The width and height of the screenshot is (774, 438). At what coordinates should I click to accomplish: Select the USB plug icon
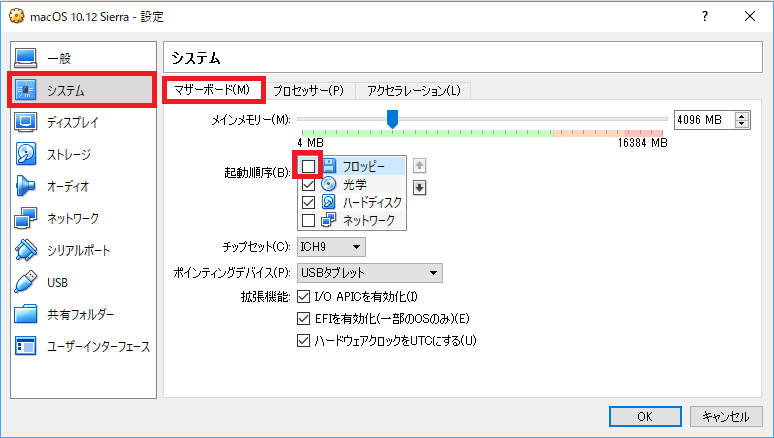25,282
